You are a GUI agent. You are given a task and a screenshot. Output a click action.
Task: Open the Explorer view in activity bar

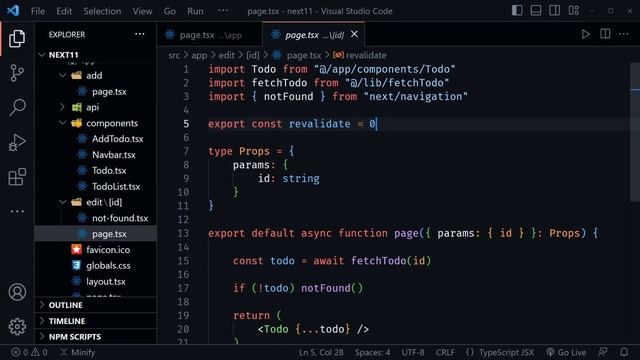[x=17, y=38]
